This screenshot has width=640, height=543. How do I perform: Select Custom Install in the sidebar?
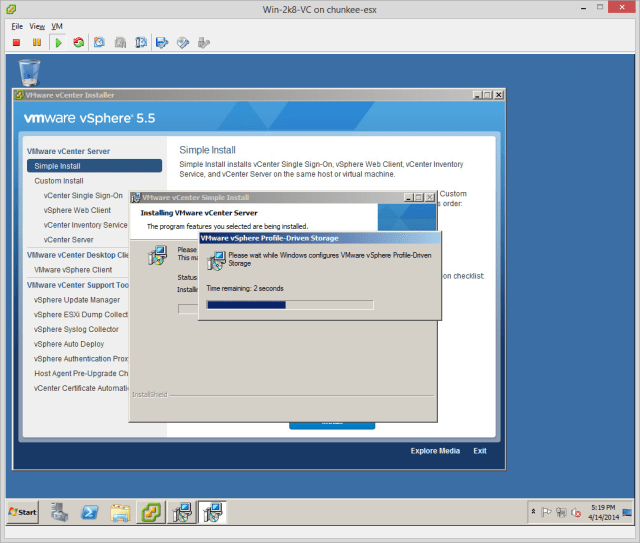pyautogui.click(x=59, y=181)
